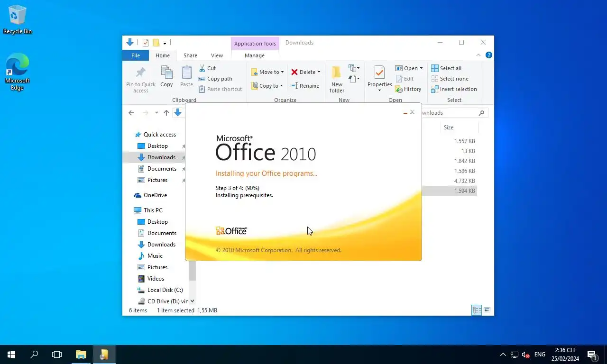
Task: Click Edit in the Open group
Action: pos(405,79)
